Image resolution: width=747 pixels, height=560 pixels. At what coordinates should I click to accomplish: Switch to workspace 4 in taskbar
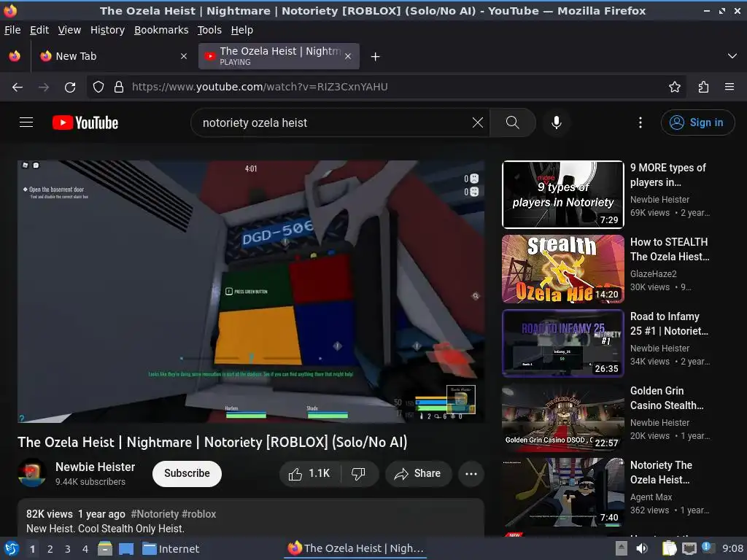coord(85,549)
